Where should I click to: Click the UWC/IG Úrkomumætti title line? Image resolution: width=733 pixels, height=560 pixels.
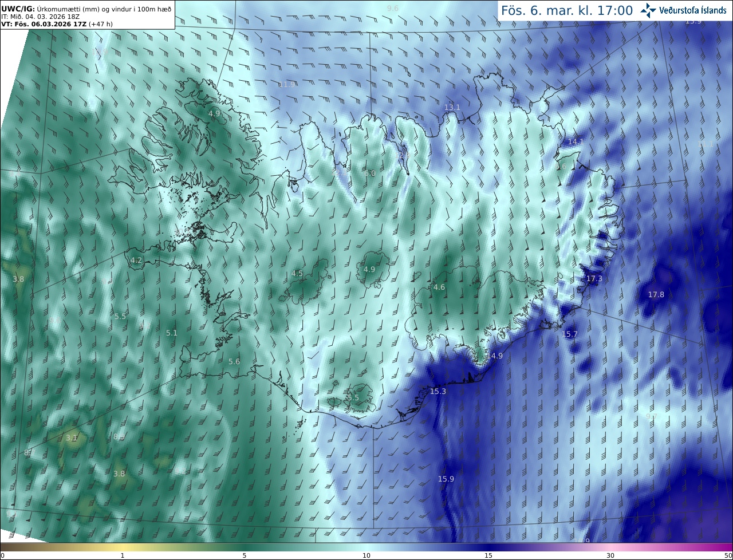pos(86,9)
